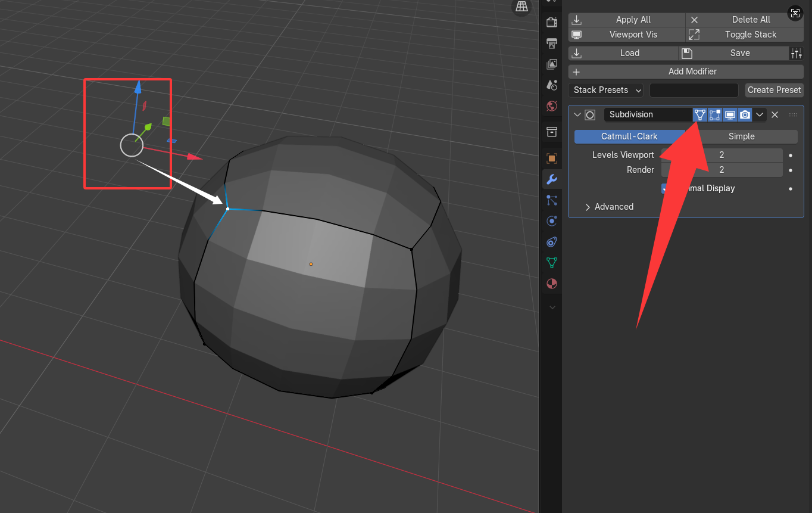This screenshot has width=812, height=513.
Task: Collapse the Subdivision modifier panel
Action: tap(577, 114)
